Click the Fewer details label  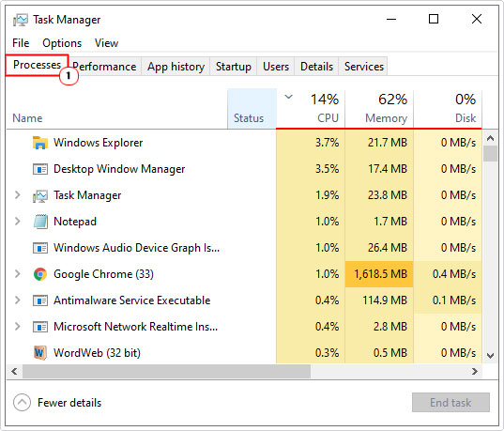[x=69, y=403]
